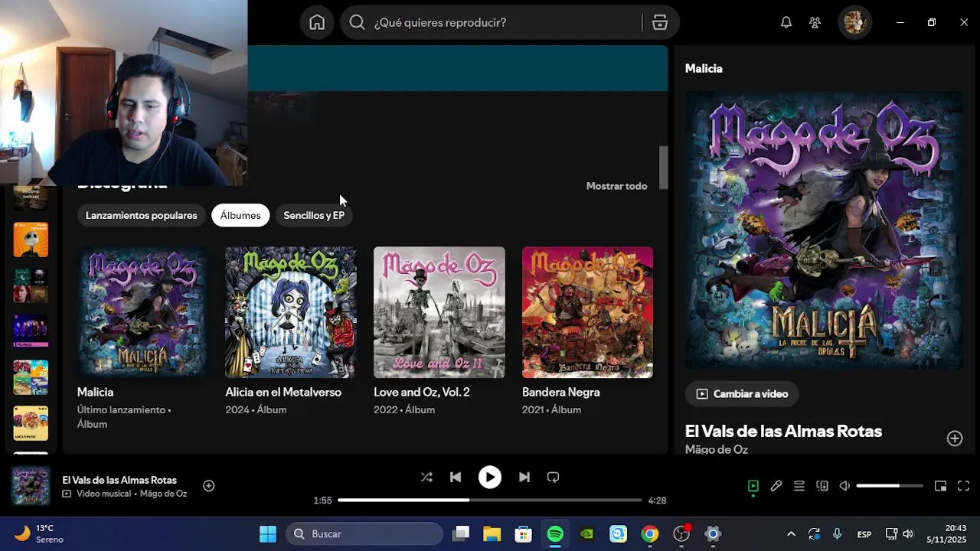
Task: Adjust the volume slider
Action: pos(890,485)
